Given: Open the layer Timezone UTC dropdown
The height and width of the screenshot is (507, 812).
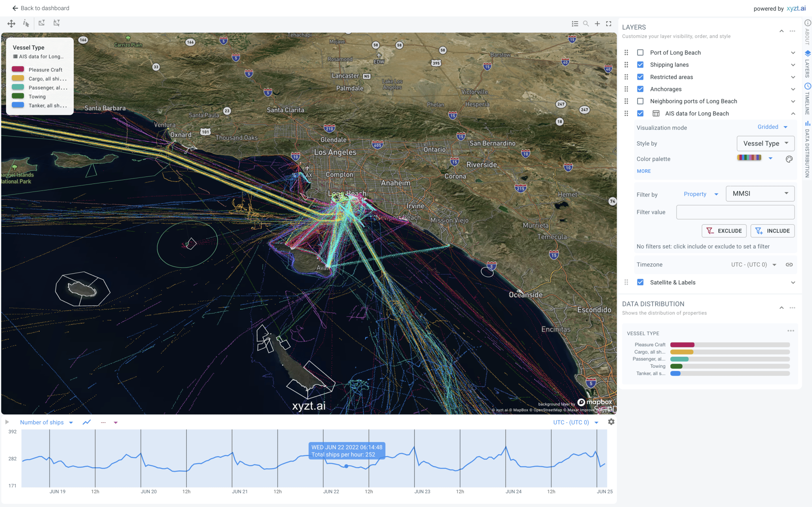Looking at the screenshot, I should 754,265.
